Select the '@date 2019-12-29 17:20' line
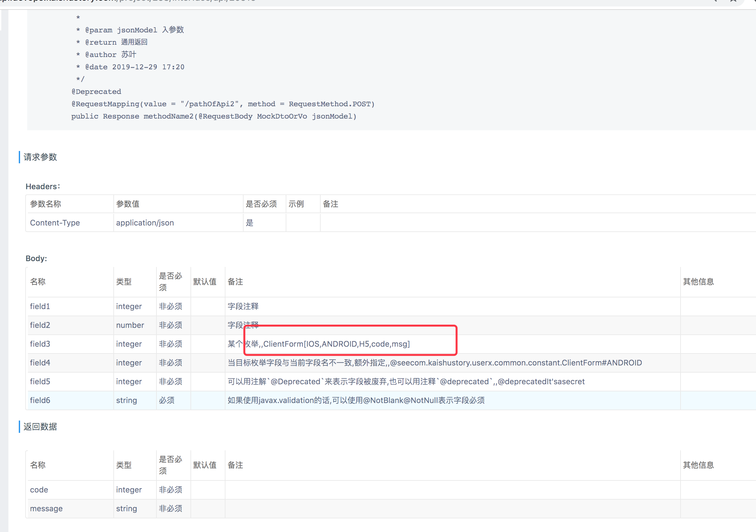Viewport: 756px width, 532px height. 130,67
